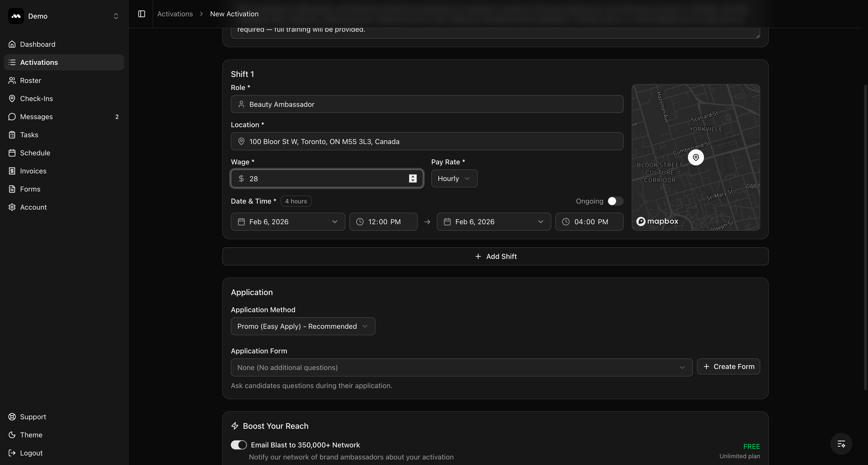This screenshot has width=868, height=465.
Task: Open the Pay Rate Hourly dropdown
Action: point(454,178)
